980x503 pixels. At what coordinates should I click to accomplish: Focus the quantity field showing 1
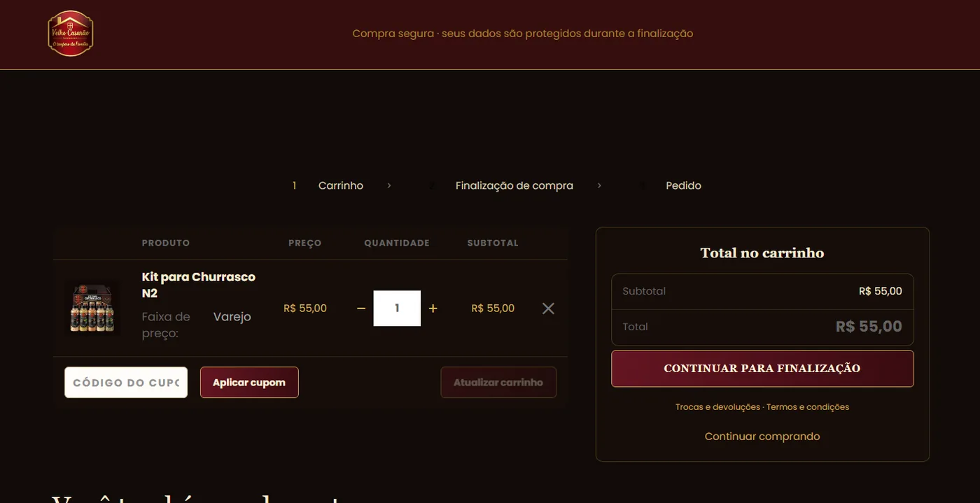(397, 309)
